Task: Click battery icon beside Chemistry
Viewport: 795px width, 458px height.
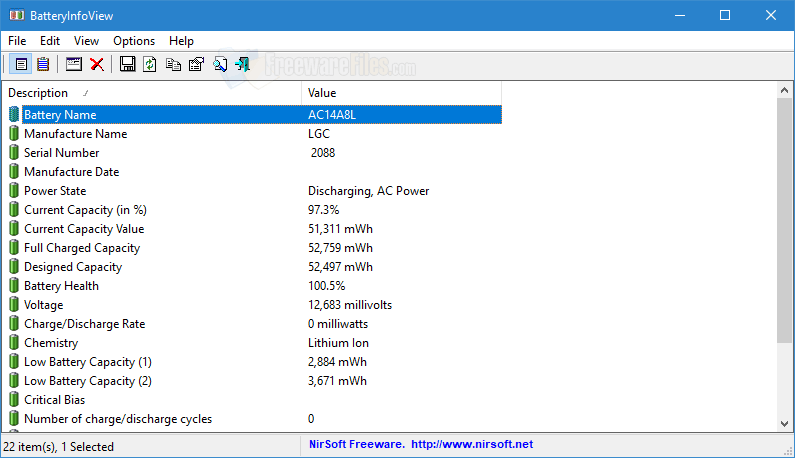Action: [x=14, y=343]
